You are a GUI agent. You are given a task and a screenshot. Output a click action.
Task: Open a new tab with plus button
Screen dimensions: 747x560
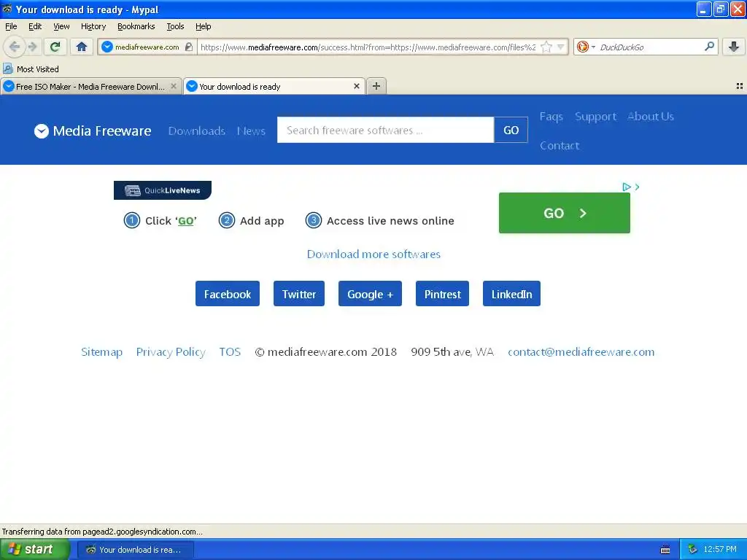(x=376, y=86)
